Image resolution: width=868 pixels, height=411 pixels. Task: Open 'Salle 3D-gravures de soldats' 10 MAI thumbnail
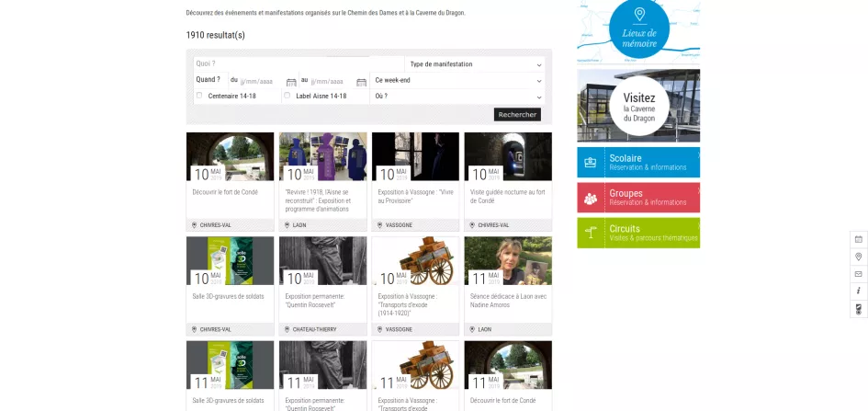[231, 261]
